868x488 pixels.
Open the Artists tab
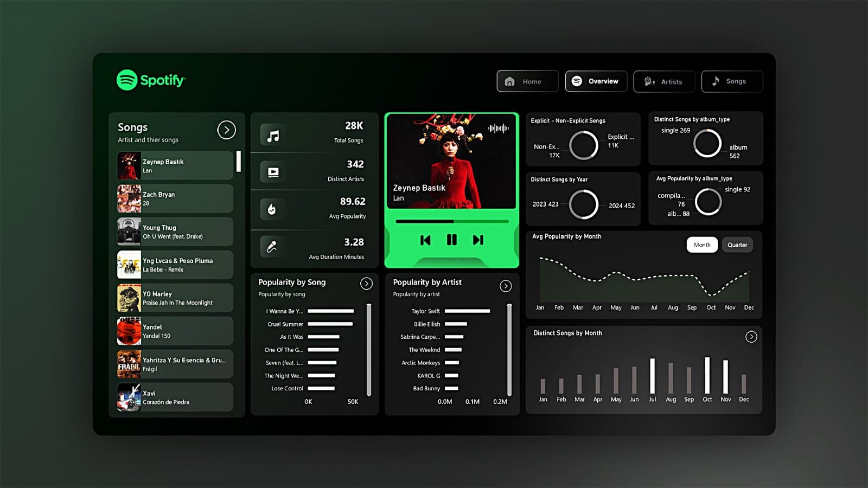coord(664,81)
